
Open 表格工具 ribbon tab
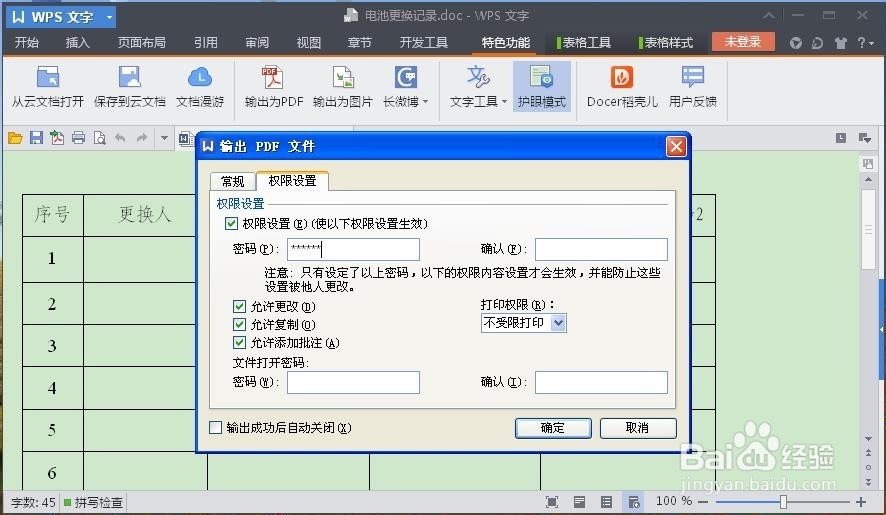(x=584, y=42)
